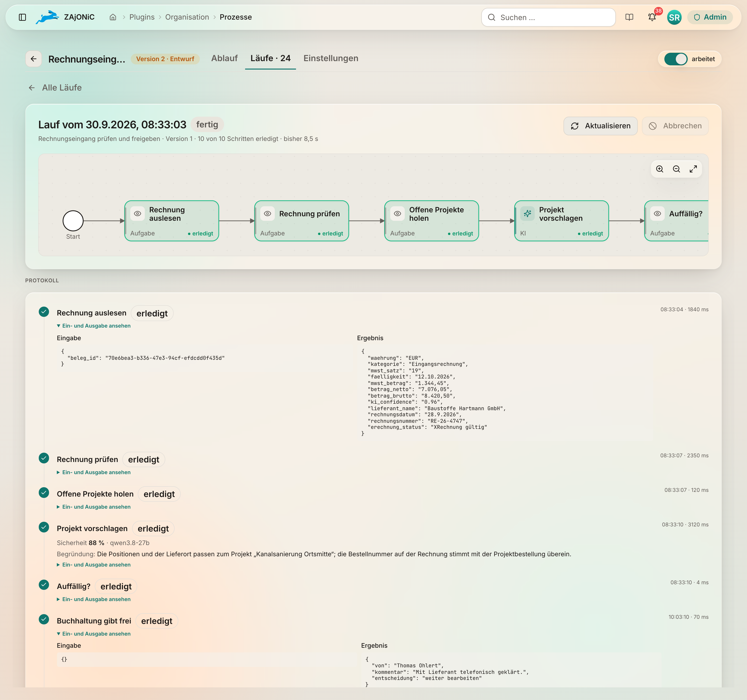The height and width of the screenshot is (700, 747).
Task: Toggle the arbeitet switch off
Action: (676, 59)
